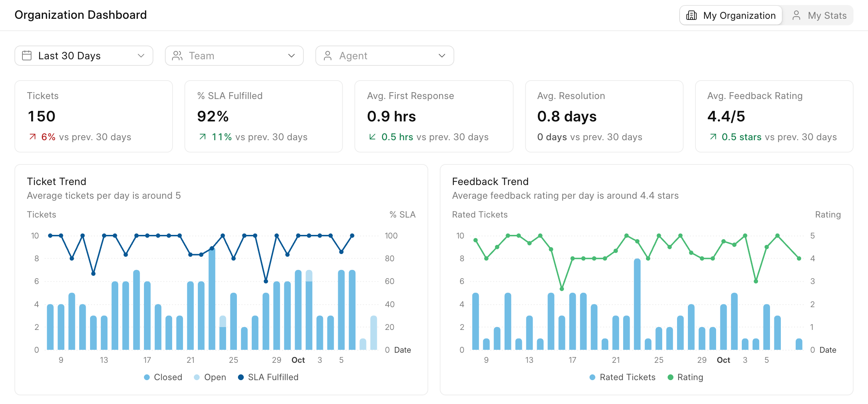This screenshot has height=404, width=868.
Task: Click the Feedback Trend chart title
Action: (490, 181)
